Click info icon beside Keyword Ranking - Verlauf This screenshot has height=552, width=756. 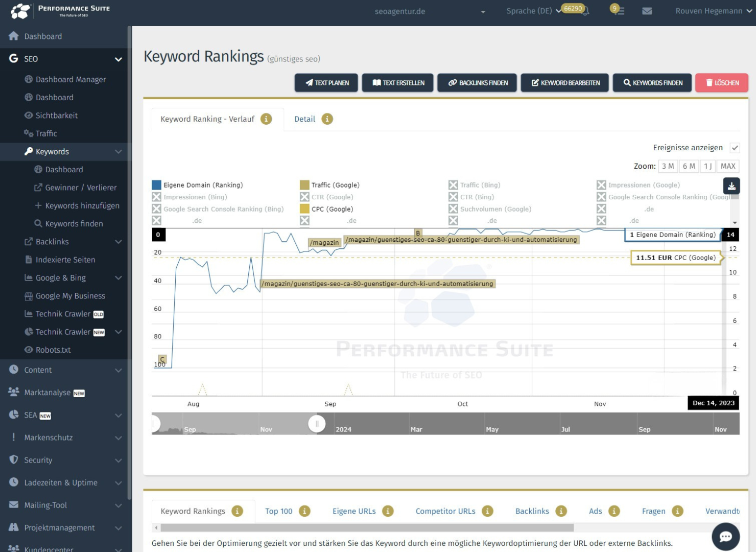266,119
